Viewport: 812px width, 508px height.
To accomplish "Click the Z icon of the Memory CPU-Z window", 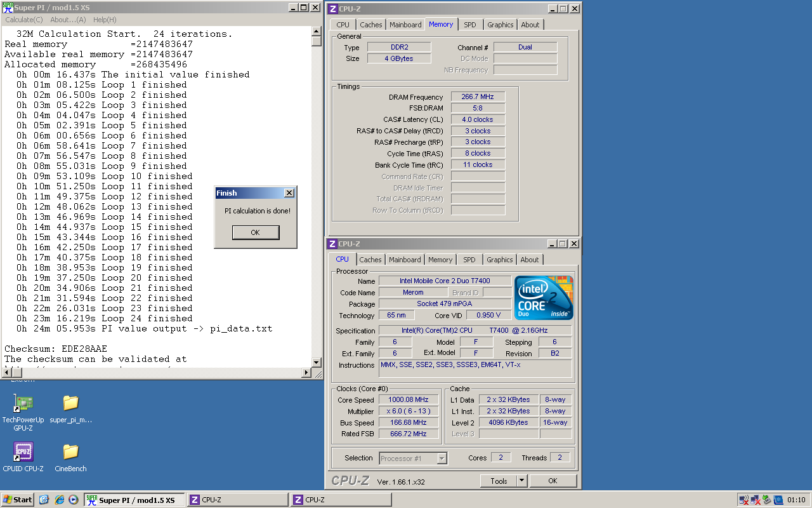I will 333,9.
